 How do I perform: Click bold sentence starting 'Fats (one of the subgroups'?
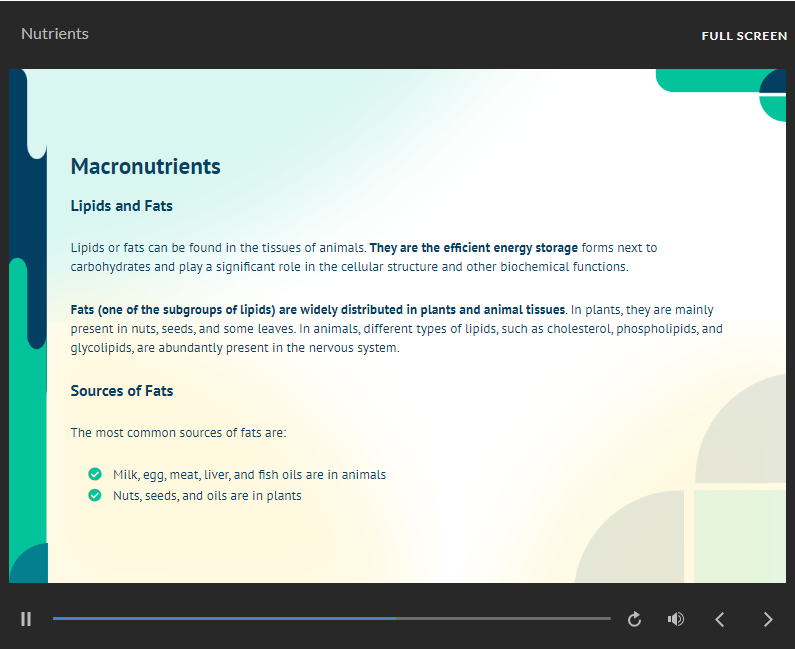click(318, 309)
